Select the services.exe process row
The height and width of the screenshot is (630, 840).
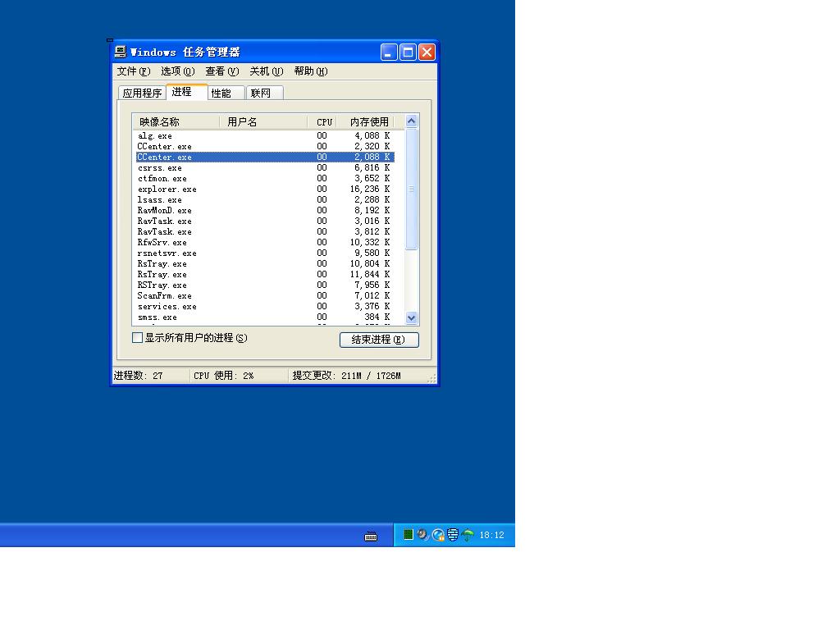coord(265,307)
